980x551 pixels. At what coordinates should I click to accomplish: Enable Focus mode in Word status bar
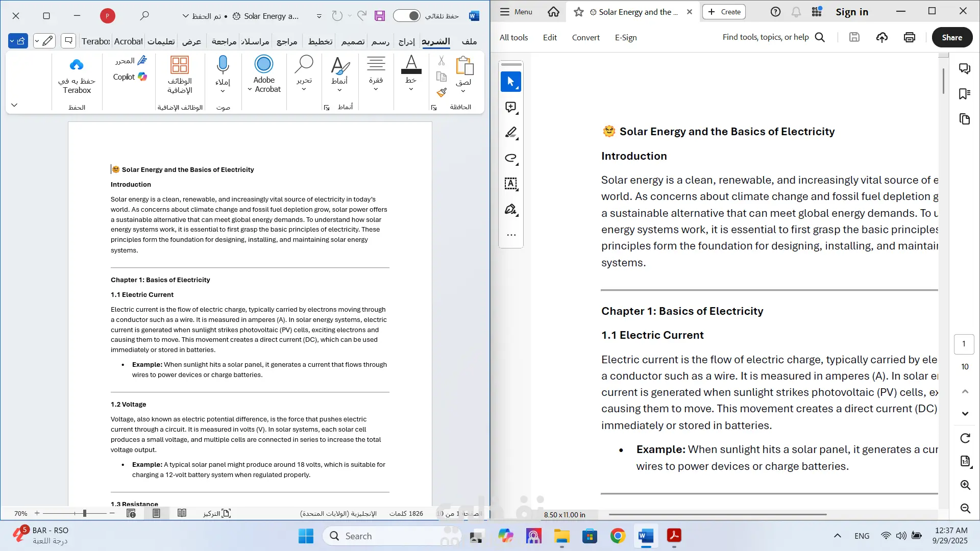[217, 513]
